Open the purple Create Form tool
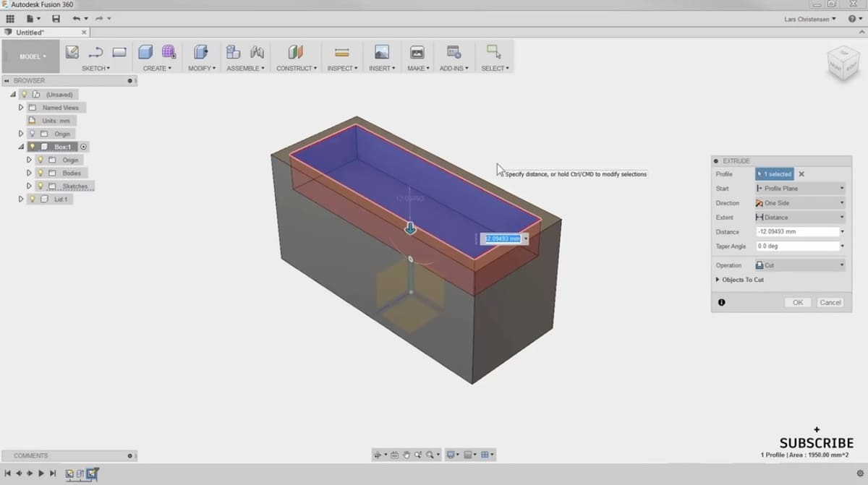Screen dimensions: 868x485 [x=169, y=52]
